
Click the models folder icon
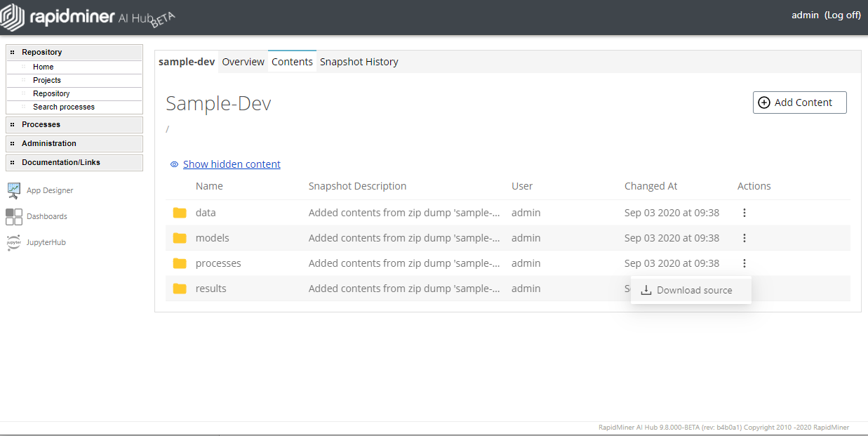point(180,238)
